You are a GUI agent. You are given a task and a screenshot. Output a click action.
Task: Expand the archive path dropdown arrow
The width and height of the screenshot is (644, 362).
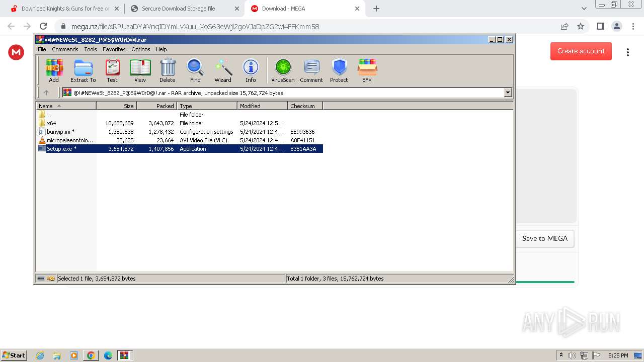pos(508,93)
